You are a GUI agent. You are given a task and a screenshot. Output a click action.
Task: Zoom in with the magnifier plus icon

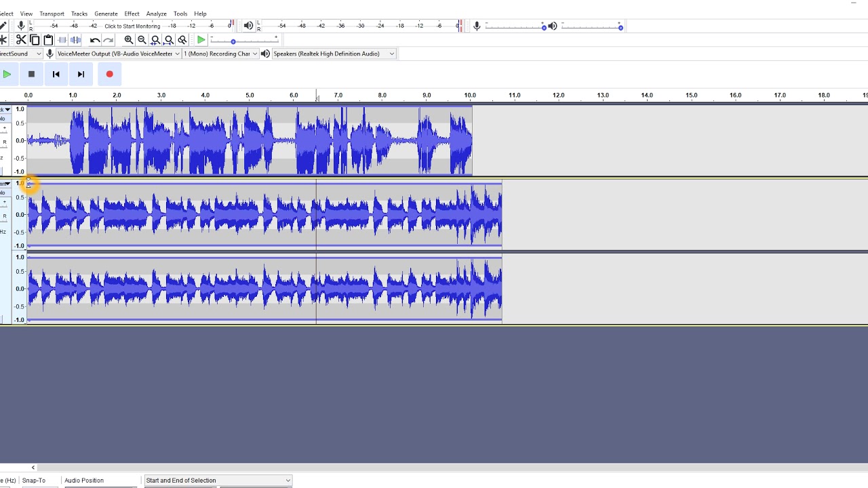pyautogui.click(x=128, y=40)
